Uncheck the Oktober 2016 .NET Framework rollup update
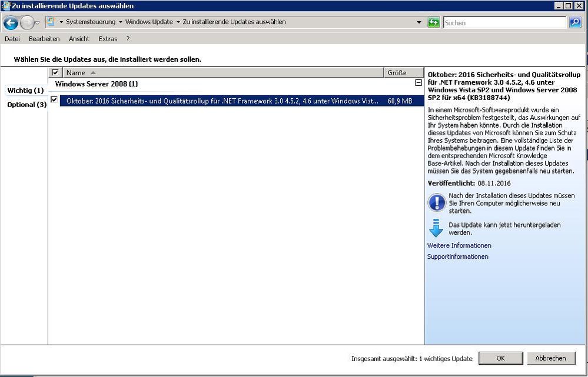Screen dimensions: 588x377 [54, 99]
